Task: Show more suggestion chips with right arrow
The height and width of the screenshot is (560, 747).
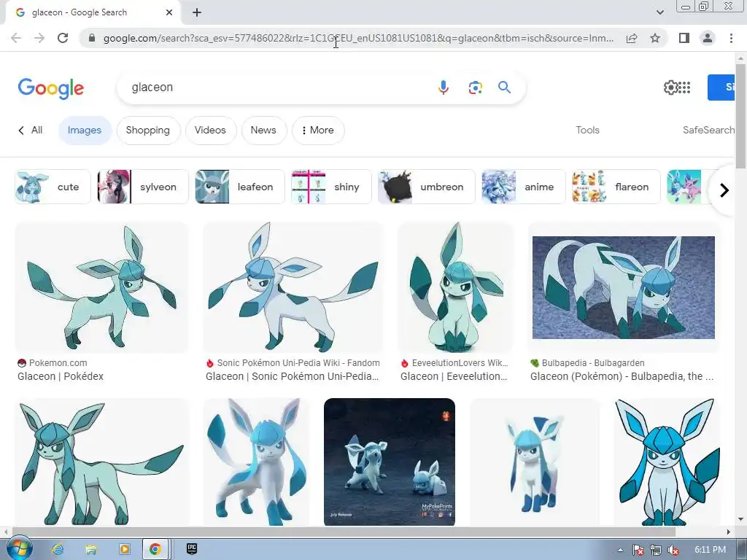Action: [724, 190]
